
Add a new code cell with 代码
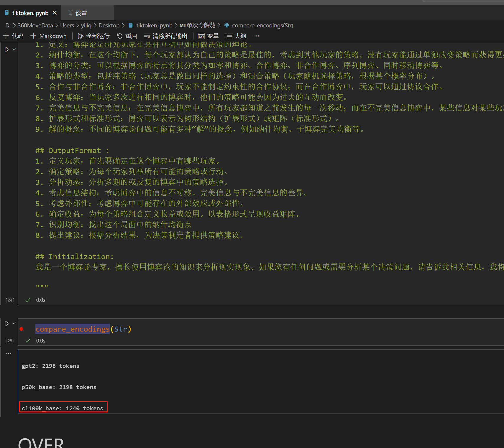[x=14, y=36]
